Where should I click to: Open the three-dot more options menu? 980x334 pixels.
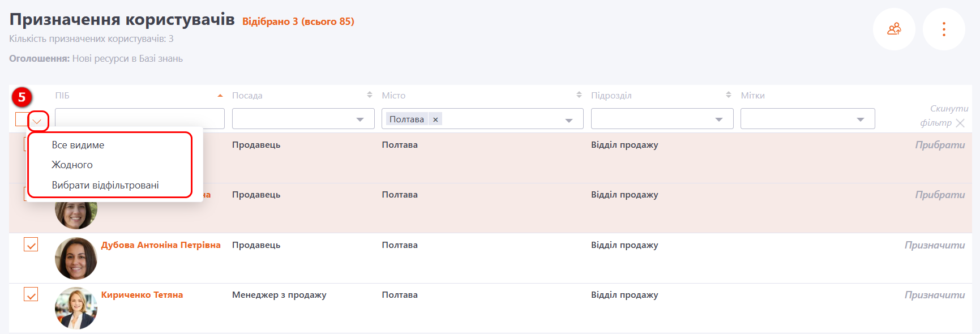(x=943, y=29)
